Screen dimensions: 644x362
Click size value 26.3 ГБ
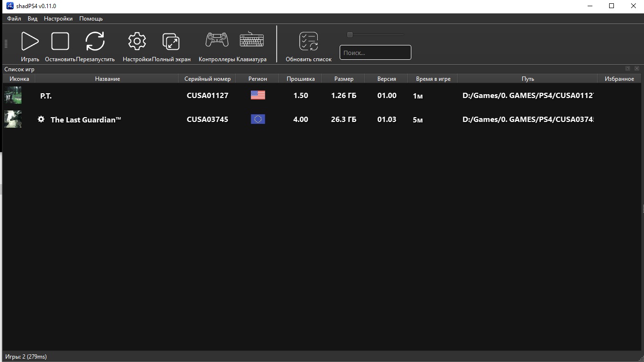pyautogui.click(x=343, y=119)
